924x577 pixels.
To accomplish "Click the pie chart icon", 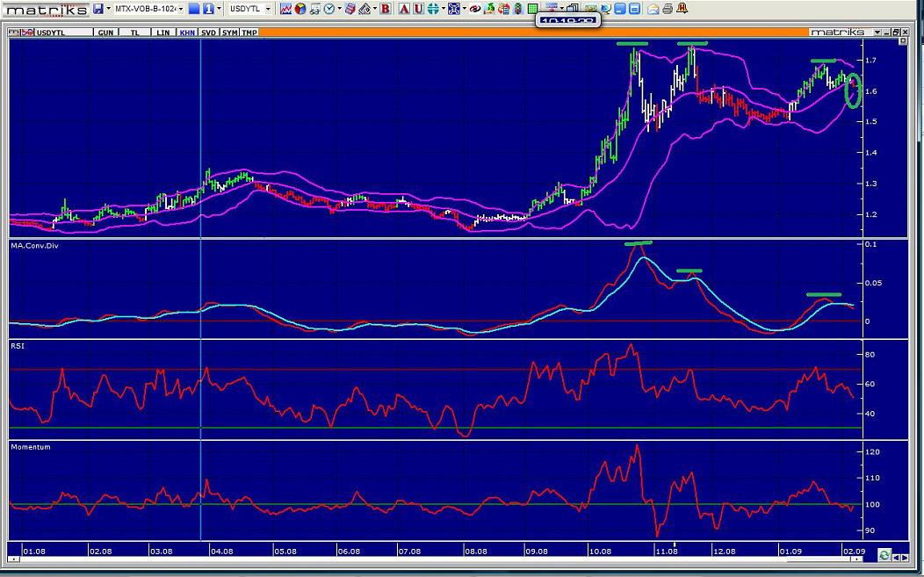I will tap(300, 9).
